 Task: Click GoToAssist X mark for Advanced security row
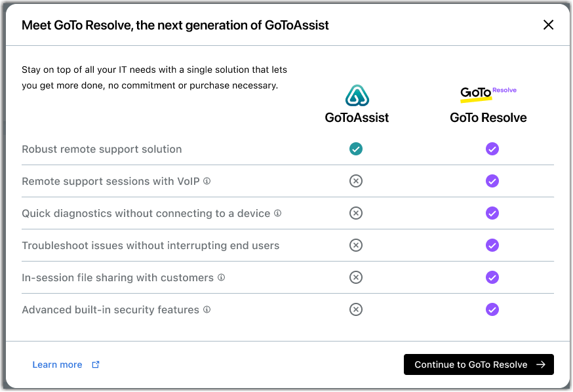point(356,309)
